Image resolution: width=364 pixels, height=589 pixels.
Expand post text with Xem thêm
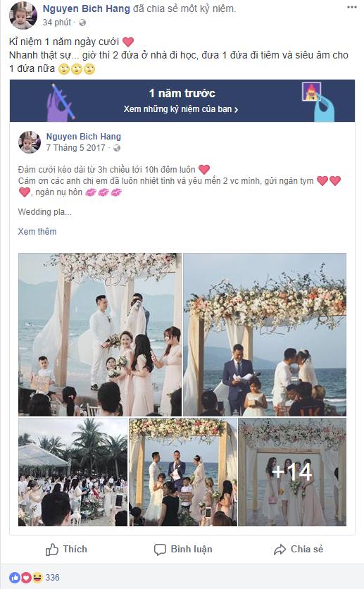click(x=37, y=231)
